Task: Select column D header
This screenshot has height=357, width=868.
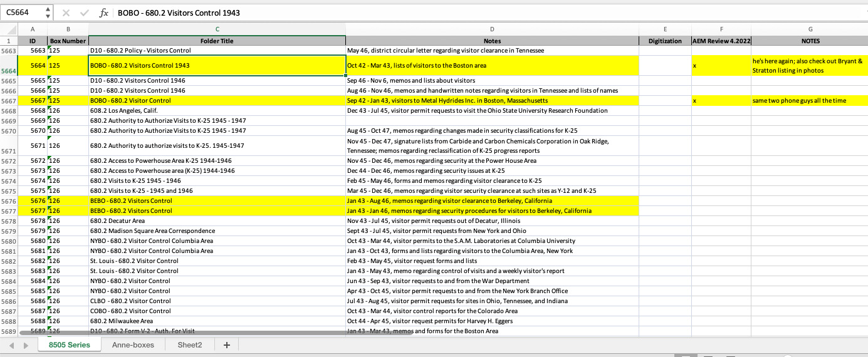Action: tap(491, 29)
